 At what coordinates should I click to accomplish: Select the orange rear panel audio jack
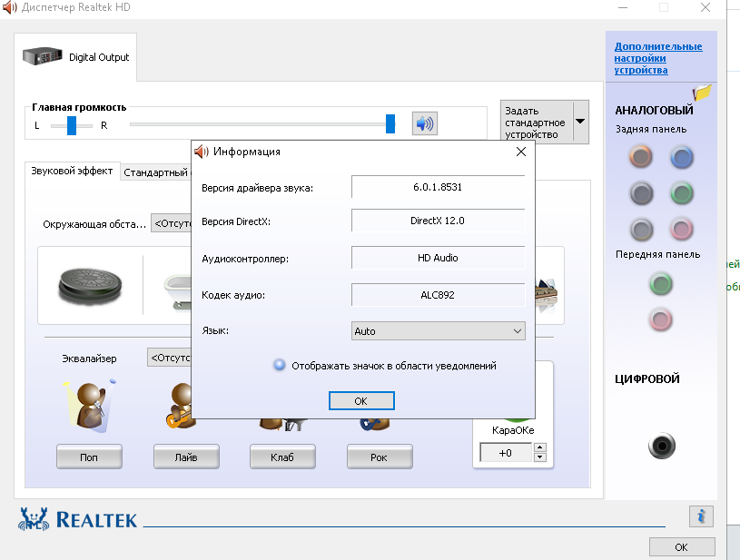pos(640,157)
